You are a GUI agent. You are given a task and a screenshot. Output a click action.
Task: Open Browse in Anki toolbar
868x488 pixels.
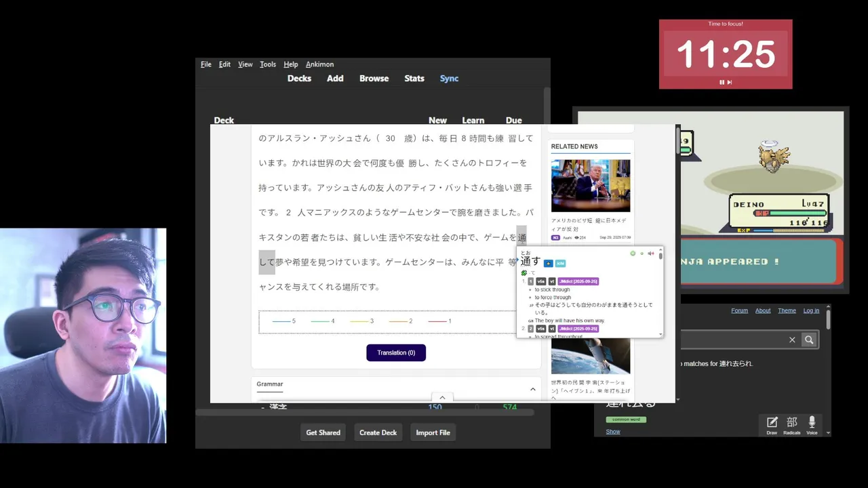tap(374, 79)
